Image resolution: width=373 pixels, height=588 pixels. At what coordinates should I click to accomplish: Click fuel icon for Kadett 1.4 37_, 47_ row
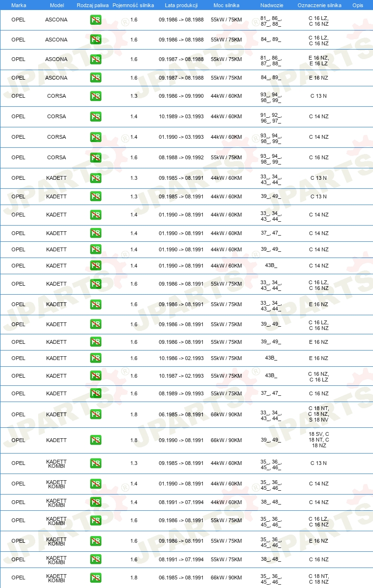coord(95,233)
